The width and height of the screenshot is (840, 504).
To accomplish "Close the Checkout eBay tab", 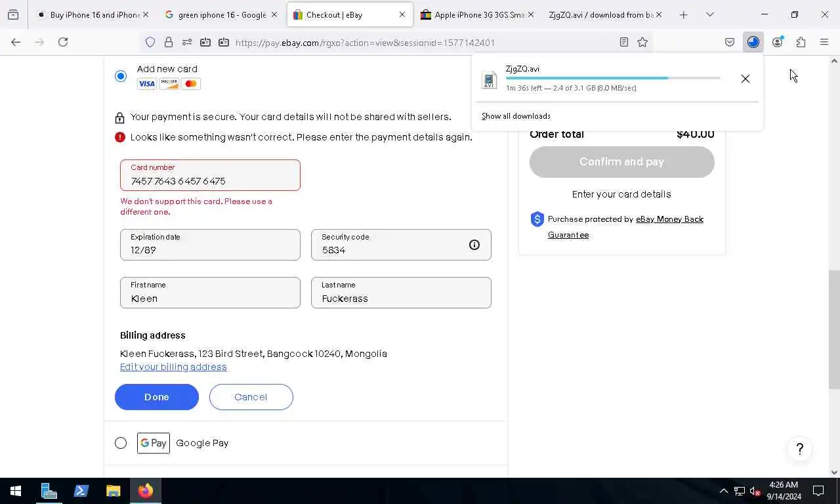I will [402, 14].
